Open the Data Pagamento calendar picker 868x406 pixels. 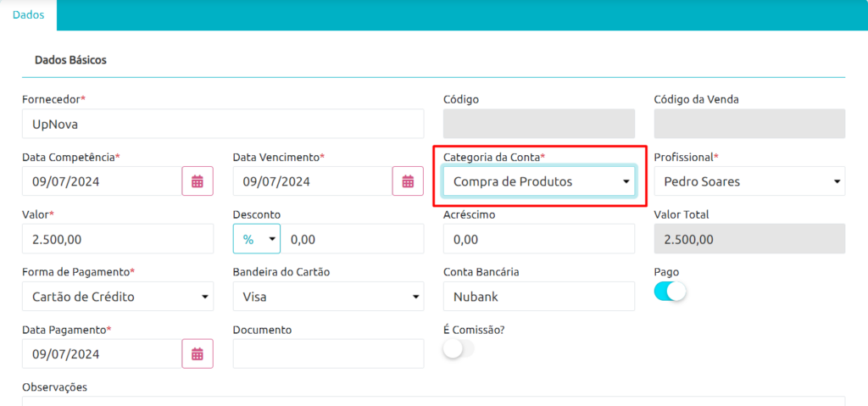(198, 354)
